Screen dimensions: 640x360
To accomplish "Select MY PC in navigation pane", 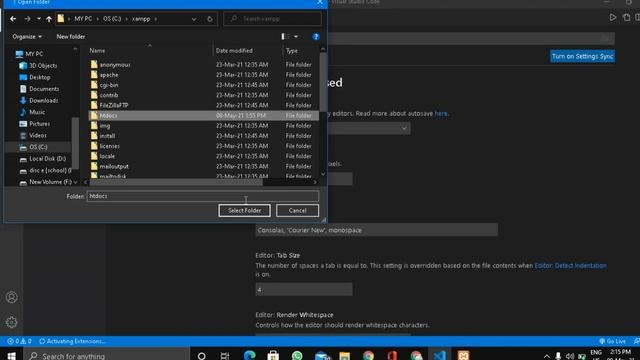I will point(34,54).
